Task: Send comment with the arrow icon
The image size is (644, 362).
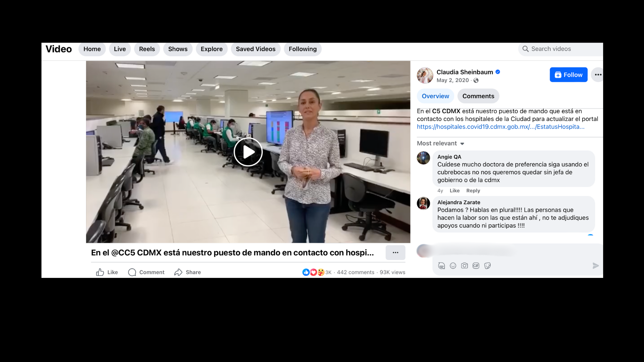Action: [x=595, y=266]
